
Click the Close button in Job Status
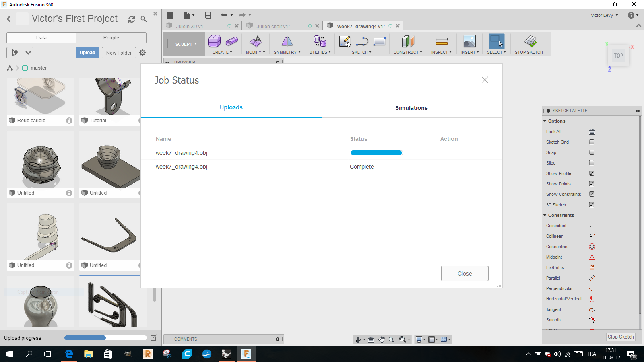[464, 274]
